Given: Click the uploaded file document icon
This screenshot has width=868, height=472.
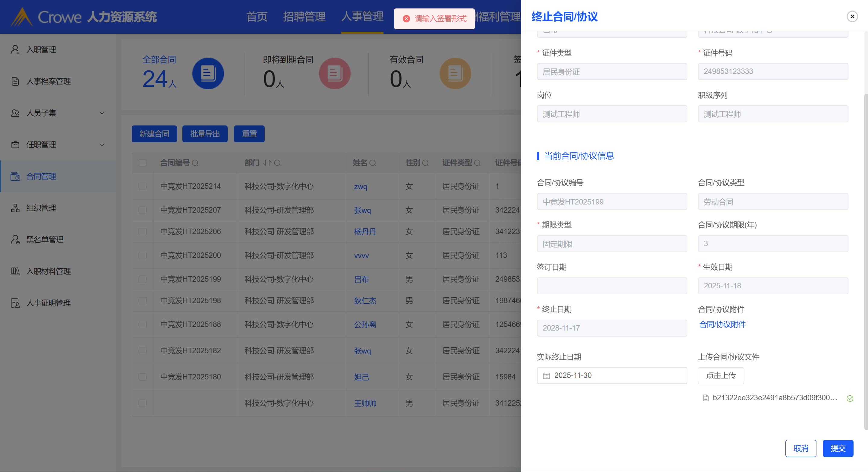Looking at the screenshot, I should coord(705,398).
